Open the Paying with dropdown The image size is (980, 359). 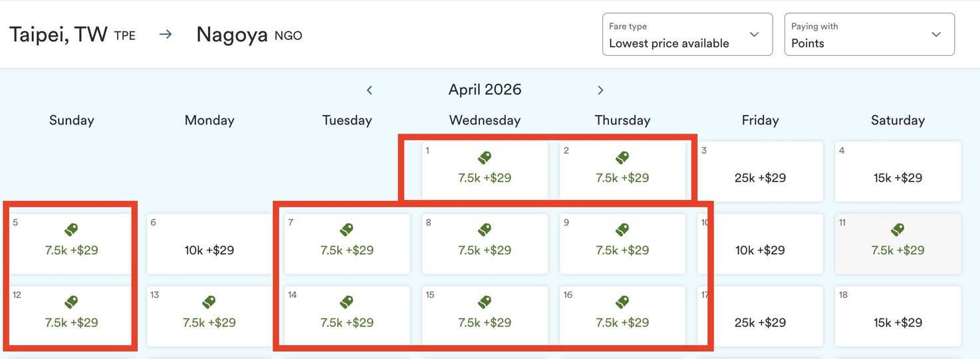click(869, 35)
